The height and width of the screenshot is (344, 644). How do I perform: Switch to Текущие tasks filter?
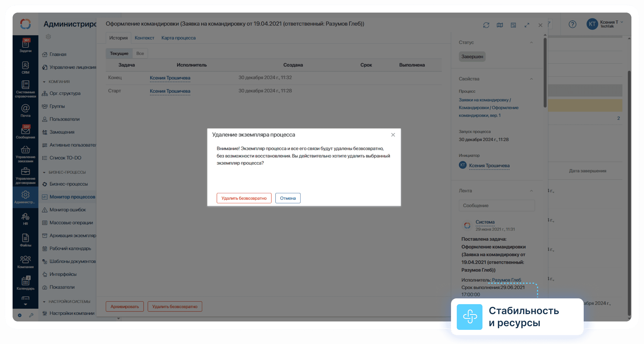[119, 53]
